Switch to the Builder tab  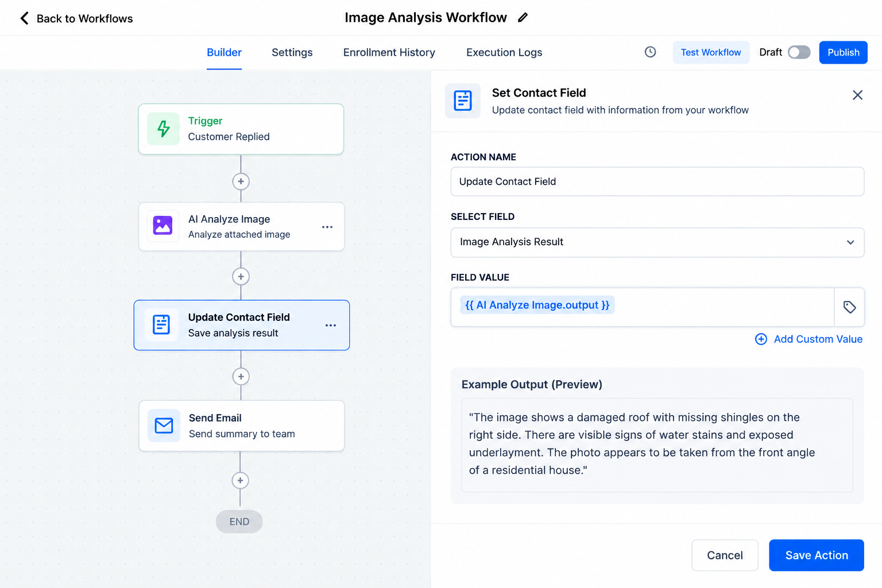(224, 52)
